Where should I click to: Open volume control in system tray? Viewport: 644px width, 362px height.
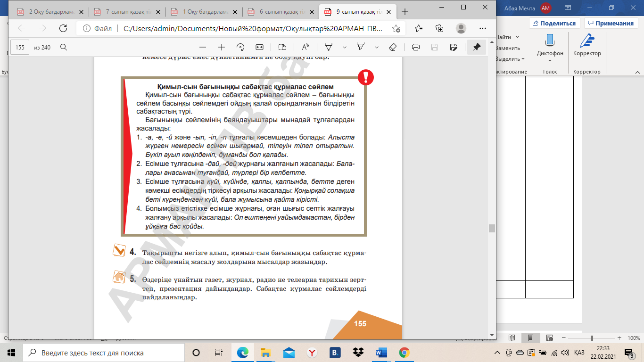coord(565,353)
